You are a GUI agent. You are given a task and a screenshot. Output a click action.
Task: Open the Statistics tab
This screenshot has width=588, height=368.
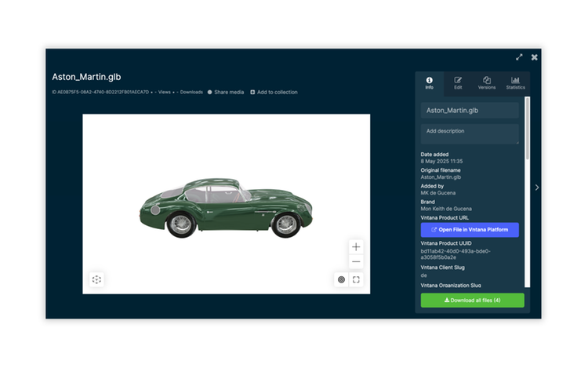[515, 83]
